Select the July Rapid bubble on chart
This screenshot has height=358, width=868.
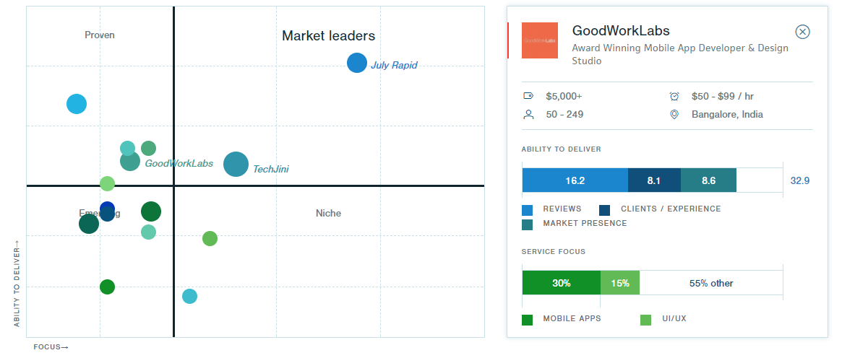point(357,63)
